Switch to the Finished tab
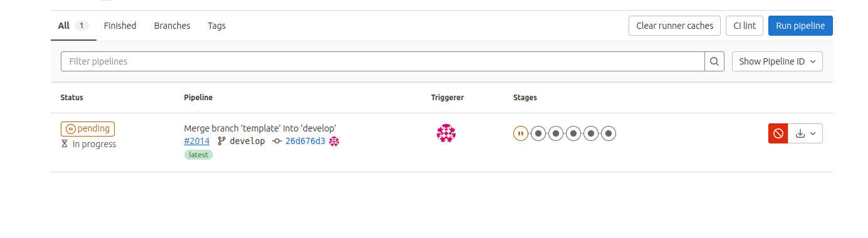This screenshot has width=868, height=238. 120,26
